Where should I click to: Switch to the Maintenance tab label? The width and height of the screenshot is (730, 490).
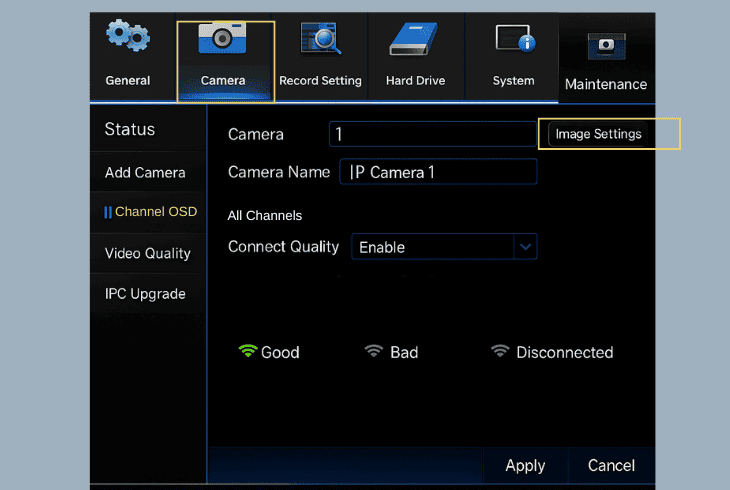(606, 84)
